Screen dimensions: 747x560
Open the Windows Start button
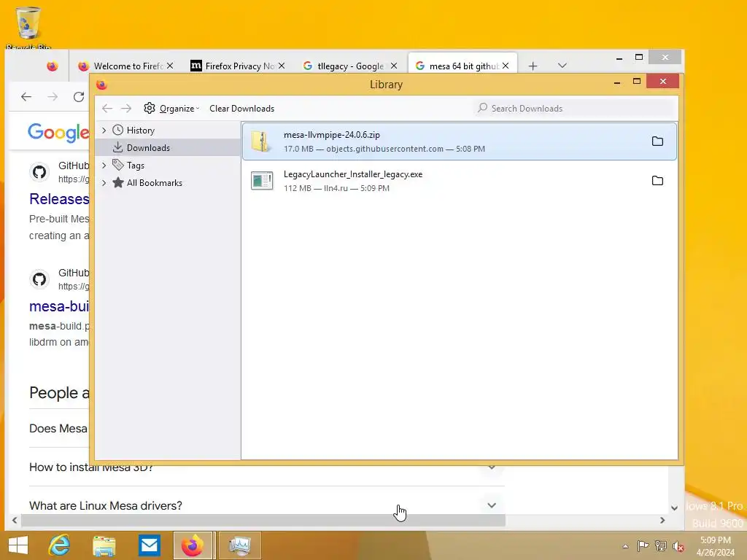coord(18,545)
